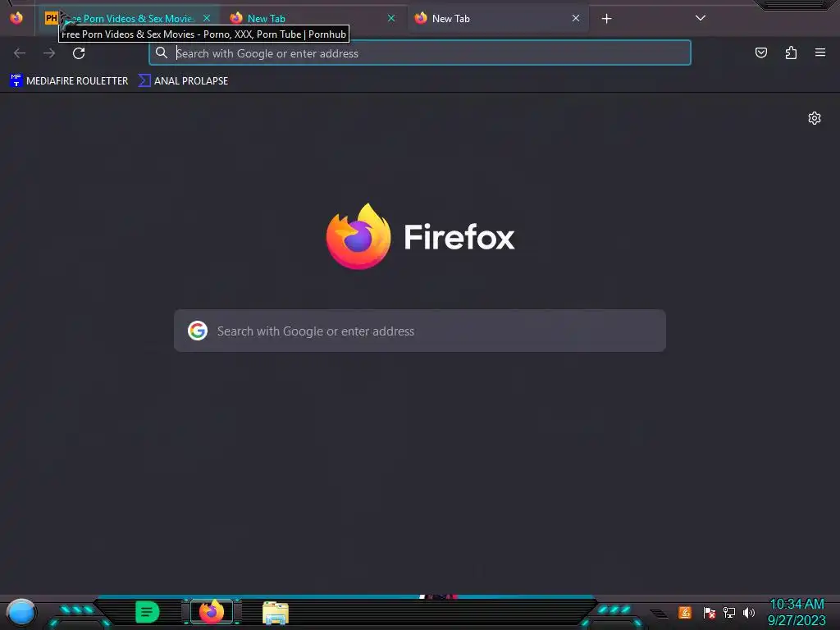Save to Pocket icon
The image size is (840, 630).
click(761, 52)
